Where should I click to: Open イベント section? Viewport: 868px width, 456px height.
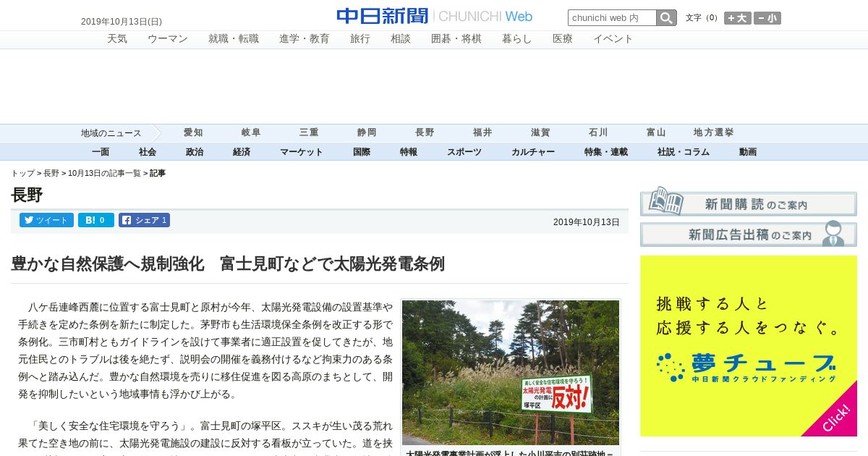pos(613,39)
